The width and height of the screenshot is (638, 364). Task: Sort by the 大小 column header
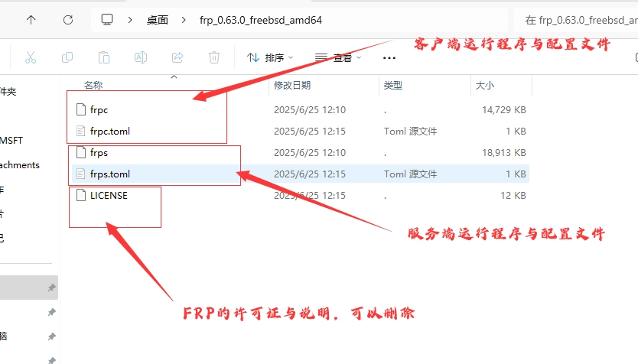pyautogui.click(x=484, y=86)
